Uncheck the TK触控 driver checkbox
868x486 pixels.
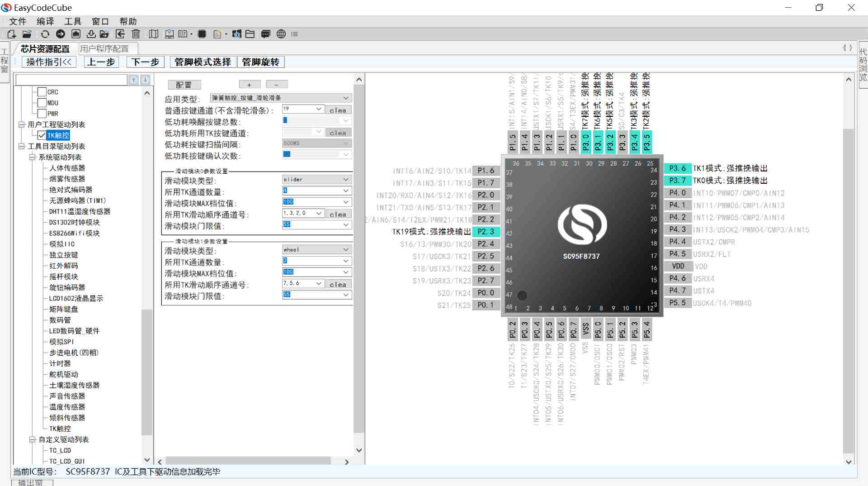(42, 135)
